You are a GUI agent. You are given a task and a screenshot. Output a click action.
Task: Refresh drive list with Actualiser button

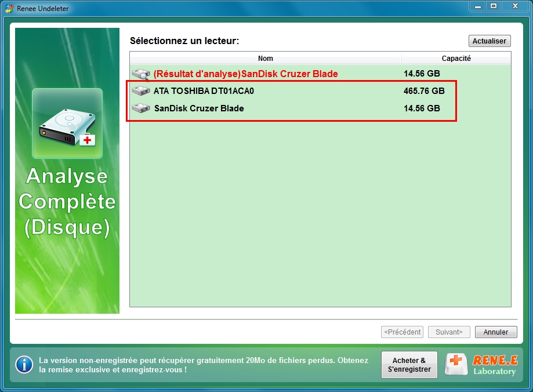click(x=490, y=41)
